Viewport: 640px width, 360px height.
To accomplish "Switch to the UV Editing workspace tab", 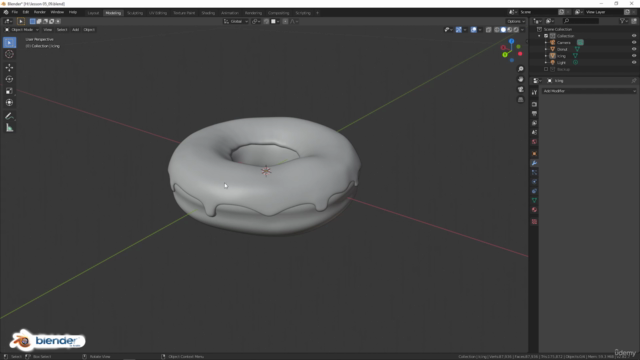I will pos(158,13).
